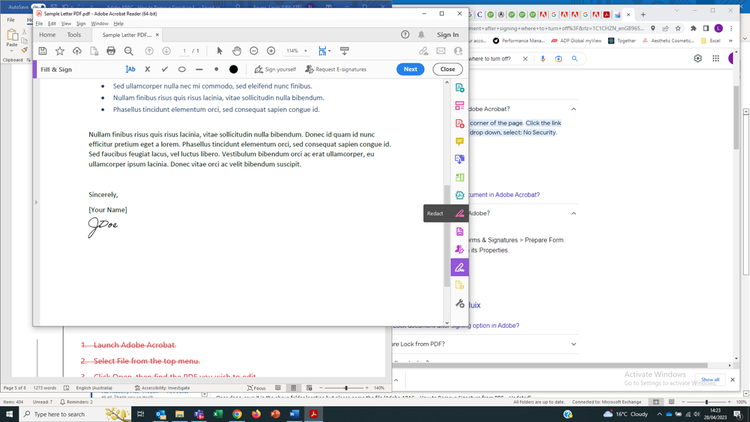Click the black fill color swatch
This screenshot has height=422, width=750.
pos(233,69)
